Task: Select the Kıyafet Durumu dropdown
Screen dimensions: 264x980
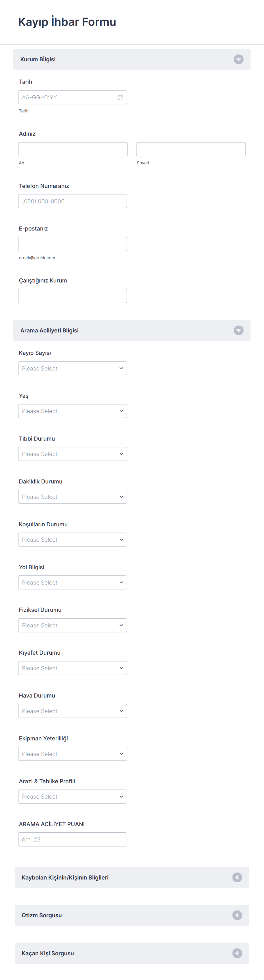Action: (x=72, y=668)
